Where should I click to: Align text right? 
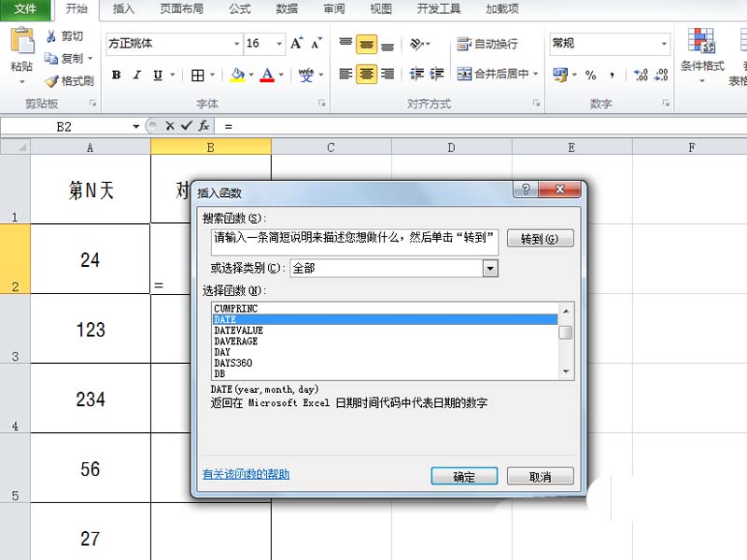(388, 74)
